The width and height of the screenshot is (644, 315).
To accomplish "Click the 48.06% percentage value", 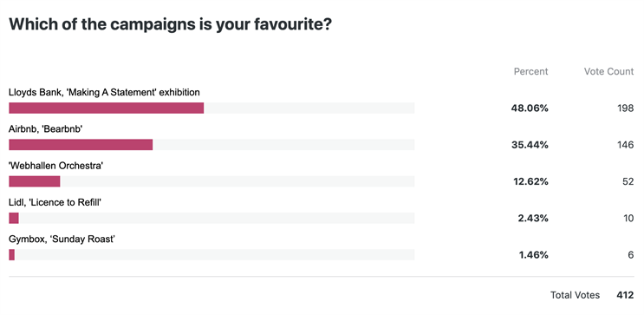I will pyautogui.click(x=530, y=108).
